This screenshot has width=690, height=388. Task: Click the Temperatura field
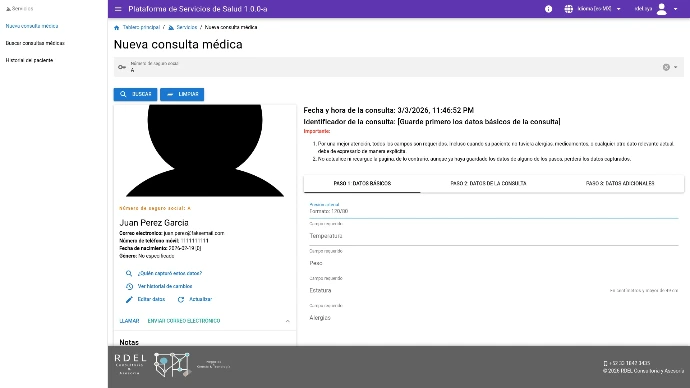pyautogui.click(x=494, y=236)
